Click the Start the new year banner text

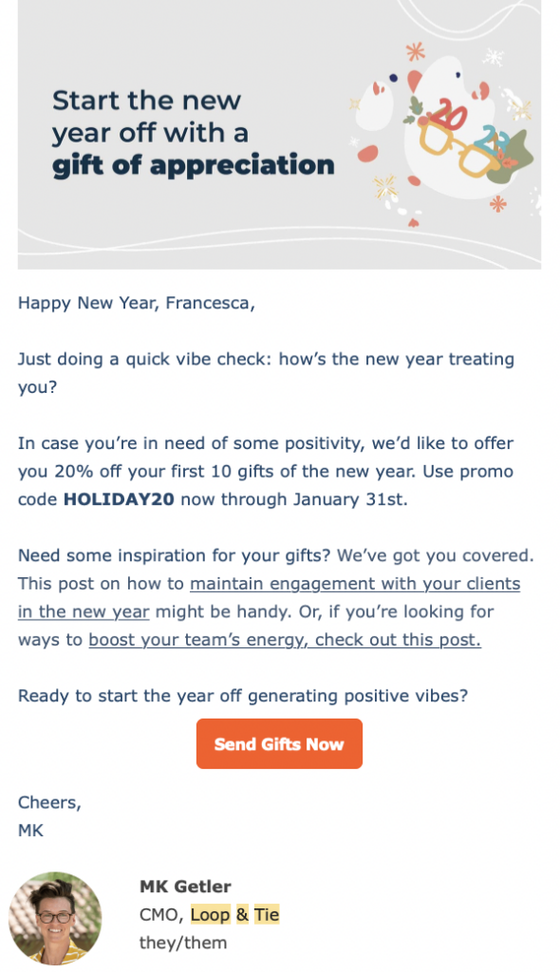(150, 117)
